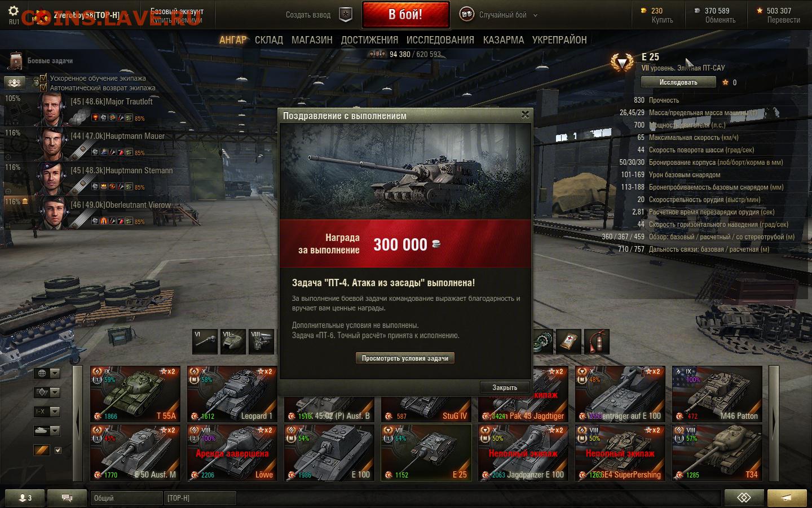Open the tier VI gun module slot
Screen dimensions: 812x508
pyautogui.click(x=205, y=341)
